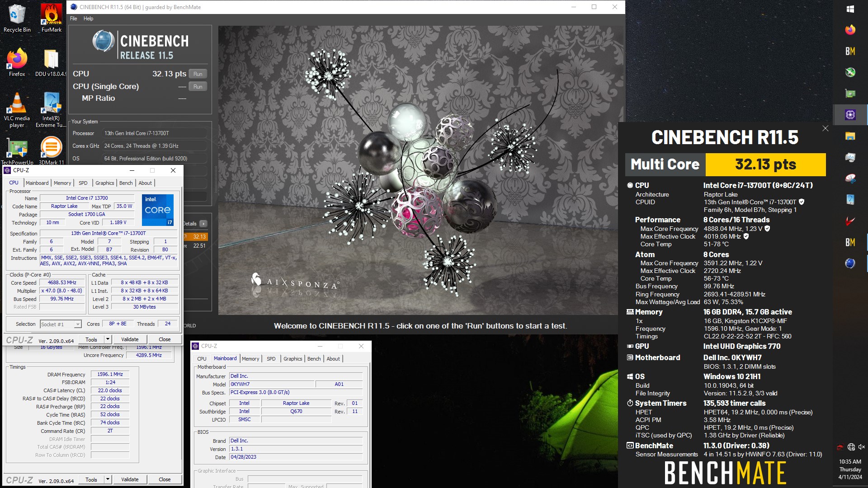Screen dimensions: 868x488
Task: Click the Cinebench render preview image
Action: (418, 170)
